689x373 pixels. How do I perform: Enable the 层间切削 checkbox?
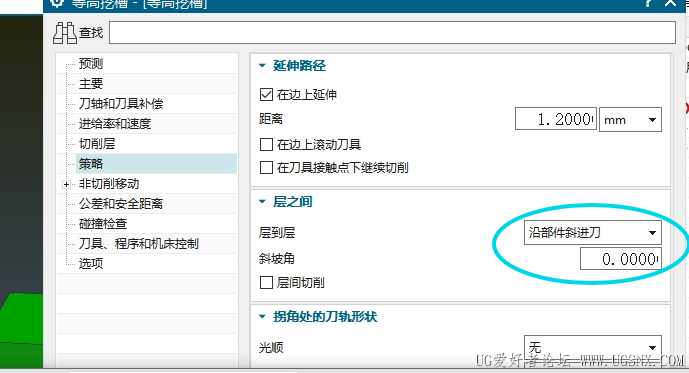click(x=266, y=282)
